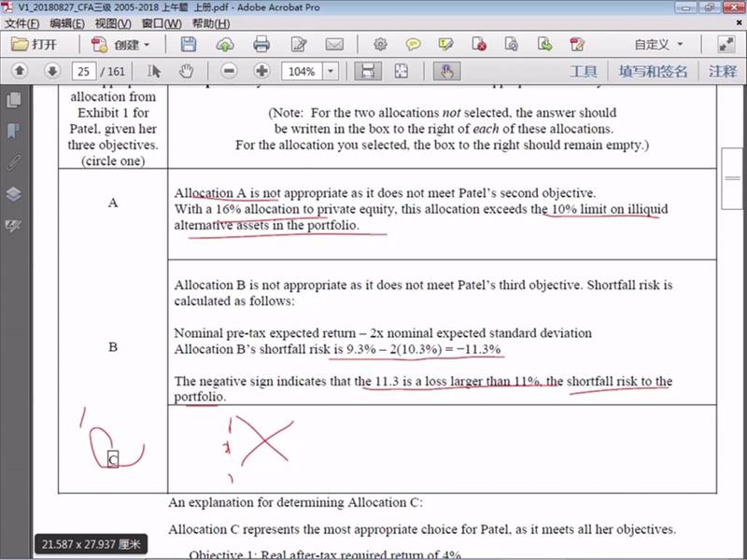Click the Print icon in toolbar
The width and height of the screenshot is (747, 560).
[x=261, y=44]
